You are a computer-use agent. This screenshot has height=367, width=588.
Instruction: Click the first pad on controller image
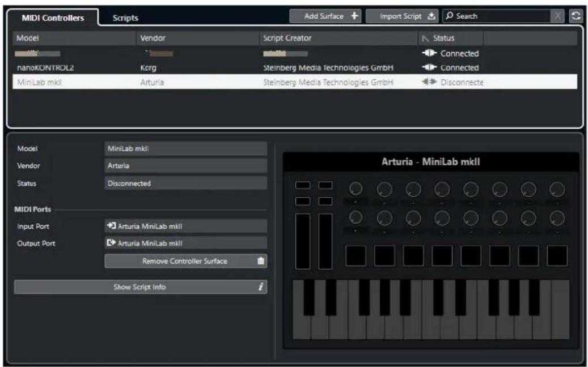(356, 256)
